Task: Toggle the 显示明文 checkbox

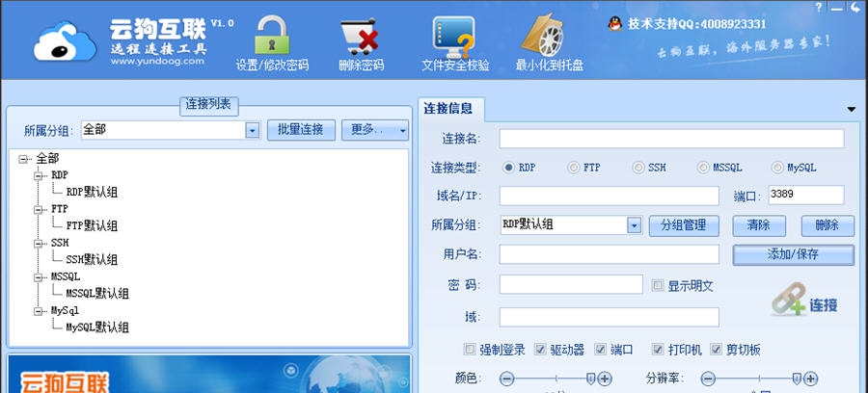Action: [x=658, y=286]
